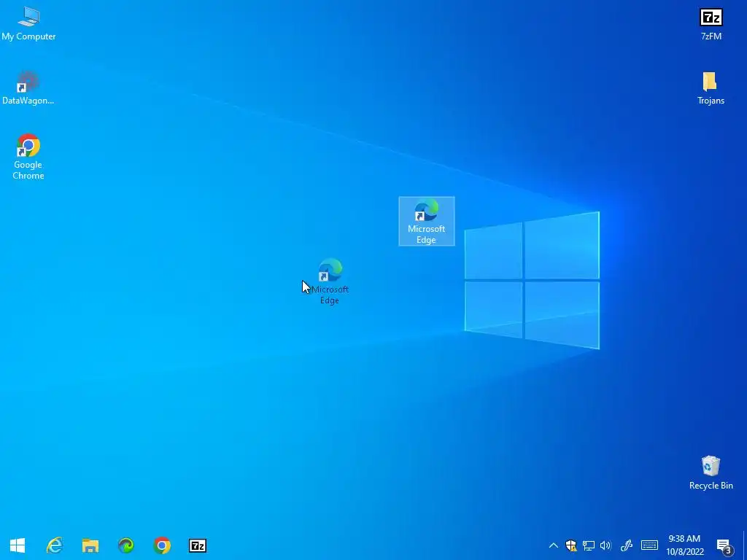The height and width of the screenshot is (560, 747).
Task: Launch Microsoft Edge from the taskbar
Action: [x=125, y=545]
